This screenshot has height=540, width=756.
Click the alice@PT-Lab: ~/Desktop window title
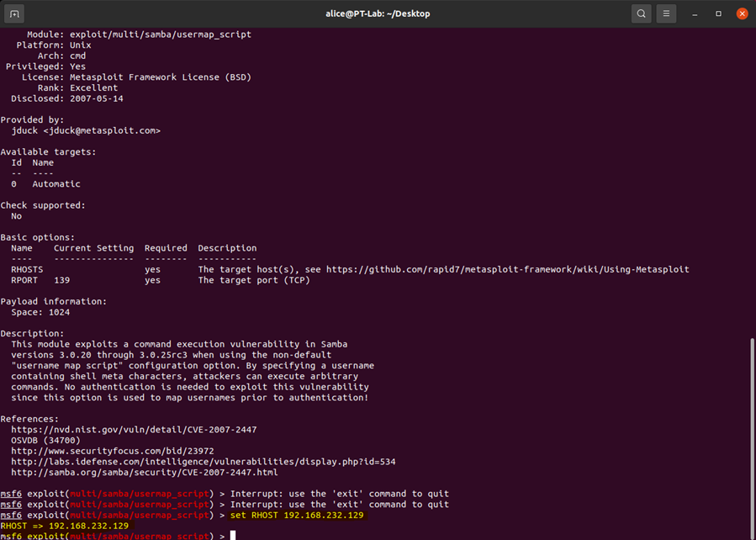[378, 13]
